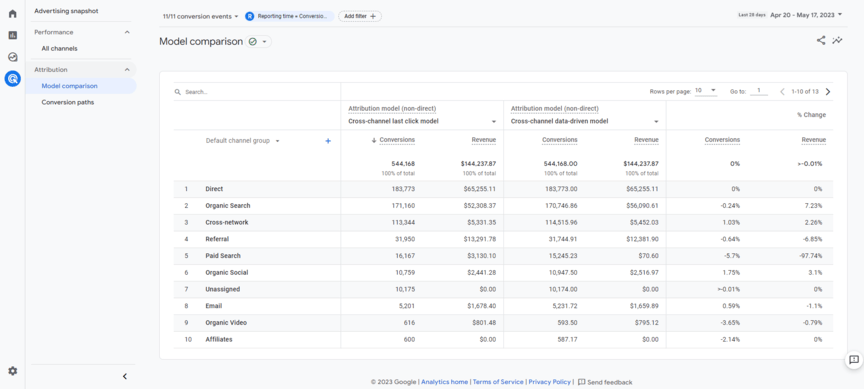864x389 pixels.
Task: Select the Cross-network row
Action: pos(503,223)
